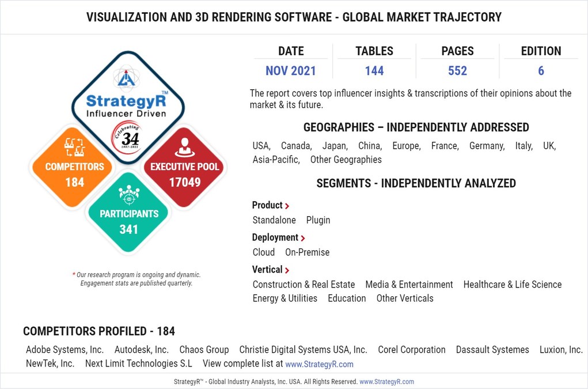The width and height of the screenshot is (588, 389).
Task: Select Plugin product type
Action: click(x=318, y=220)
